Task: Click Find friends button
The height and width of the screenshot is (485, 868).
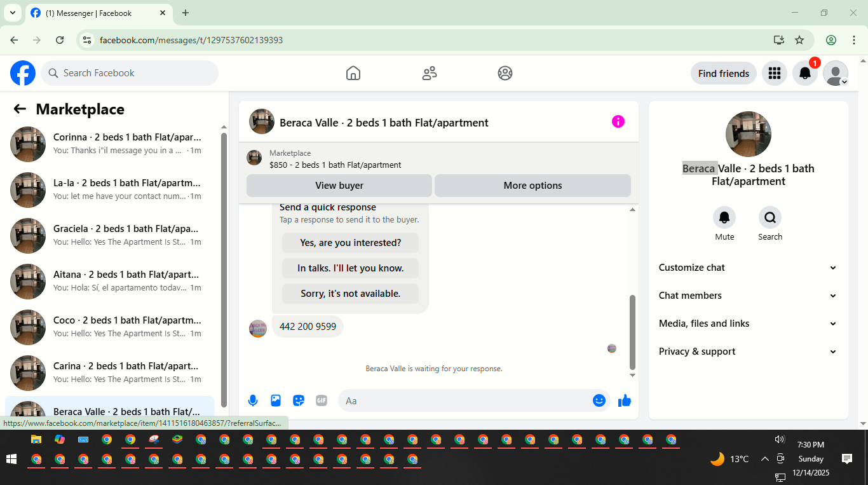Action: click(x=724, y=73)
